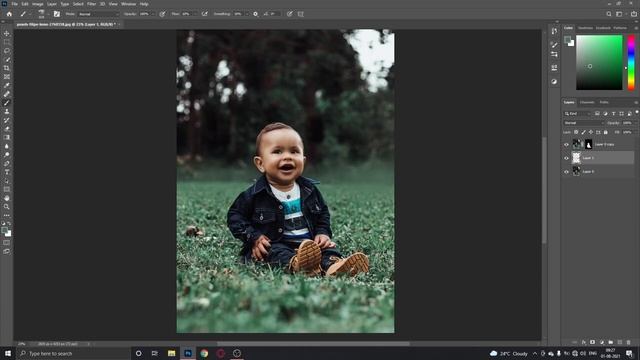640x360 pixels.
Task: Toggle lock position icon
Action: click(591, 132)
